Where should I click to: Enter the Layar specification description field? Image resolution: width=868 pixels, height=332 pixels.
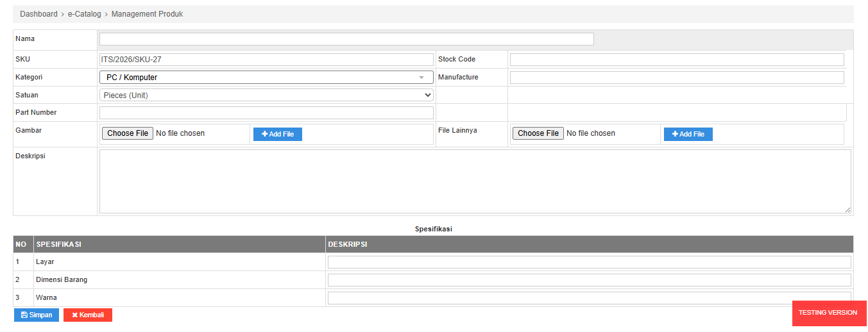[589, 262]
